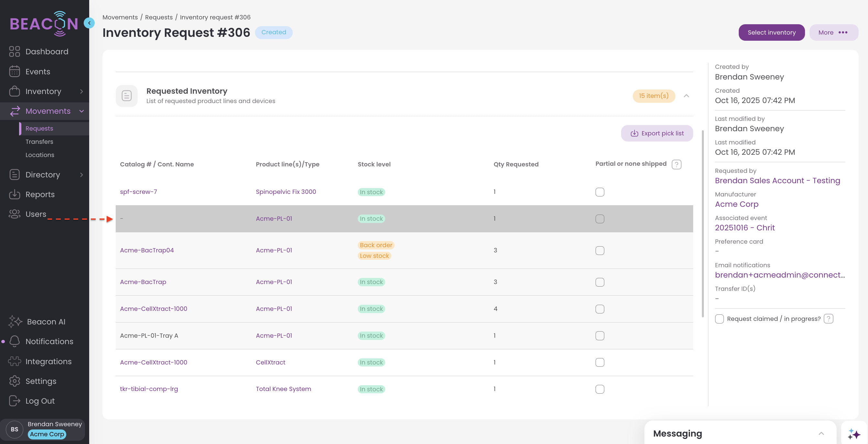
Task: Open Settings gear icon in sidebar
Action: pos(15,381)
